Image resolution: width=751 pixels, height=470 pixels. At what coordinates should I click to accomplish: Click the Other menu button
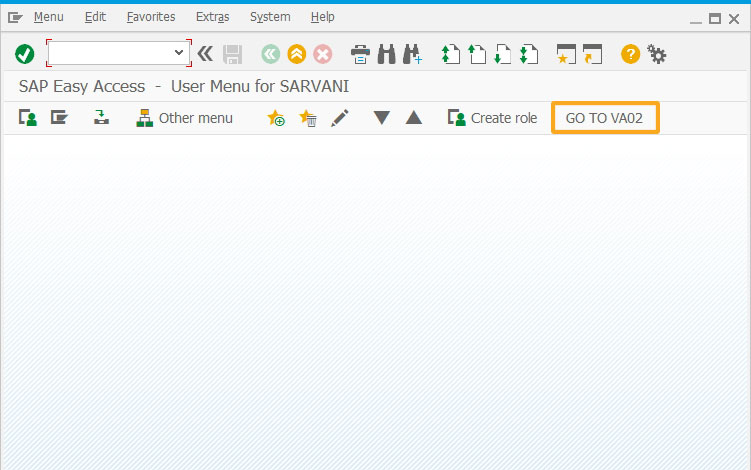click(x=184, y=118)
